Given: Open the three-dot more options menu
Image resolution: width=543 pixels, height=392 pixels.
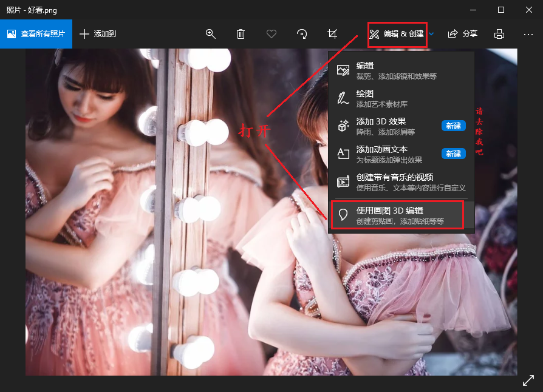Looking at the screenshot, I should click(528, 34).
